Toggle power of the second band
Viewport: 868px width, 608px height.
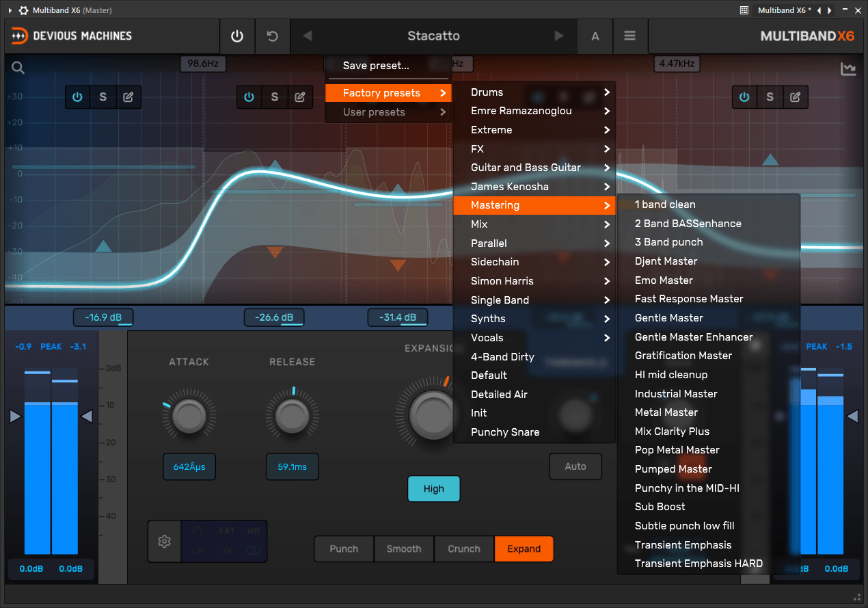point(249,97)
